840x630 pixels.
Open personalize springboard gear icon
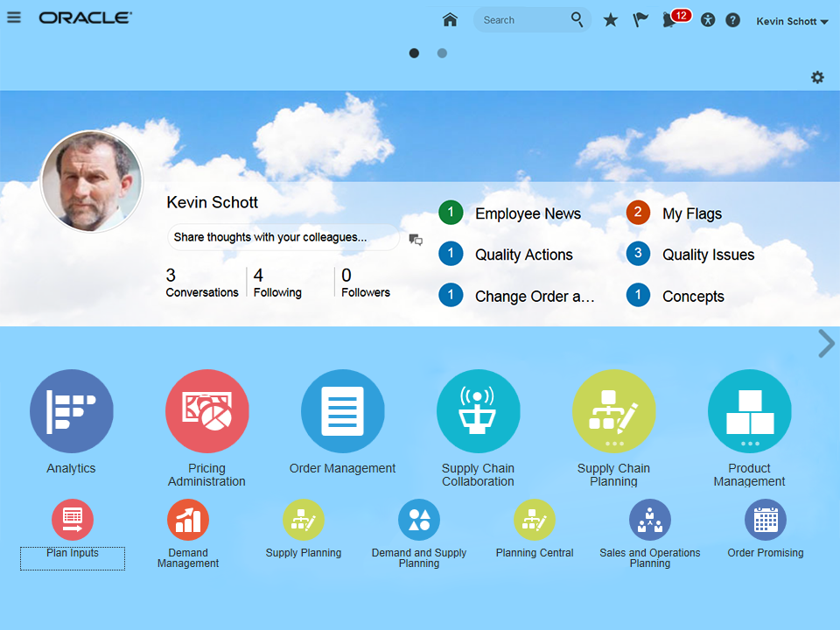pos(817,78)
